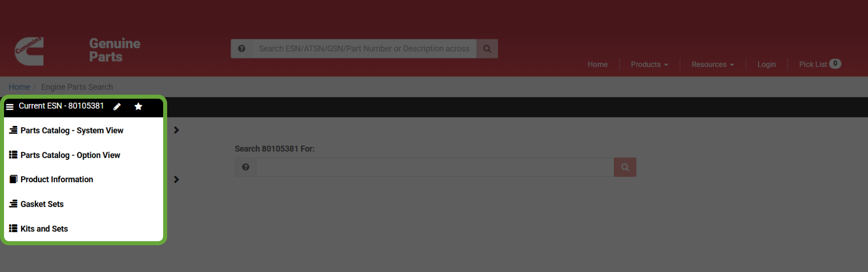The height and width of the screenshot is (272, 868).
Task: Go to the Login page
Action: coord(767,64)
